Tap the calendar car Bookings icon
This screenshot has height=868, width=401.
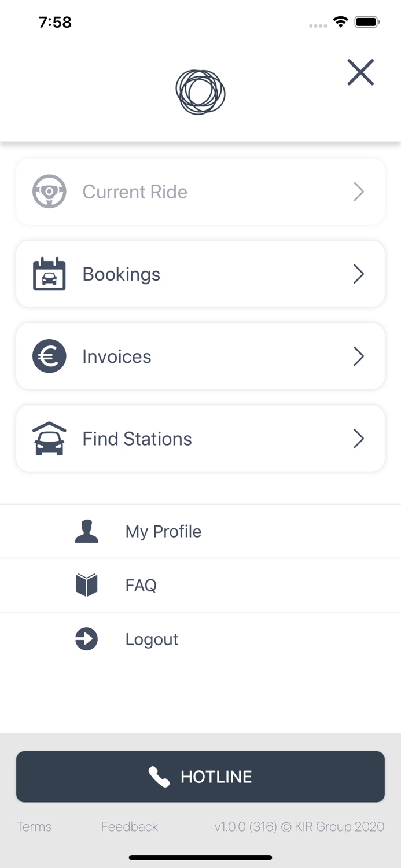(x=49, y=274)
